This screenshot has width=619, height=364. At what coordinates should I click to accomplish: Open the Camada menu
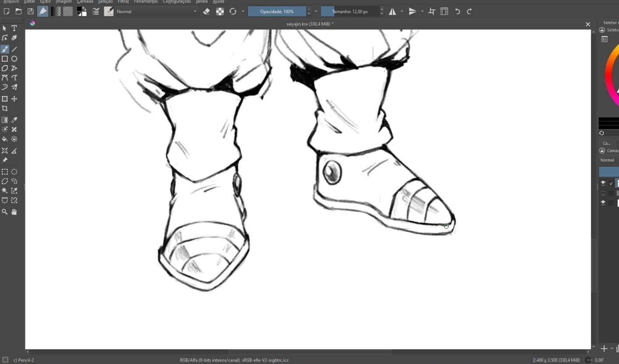85,1
